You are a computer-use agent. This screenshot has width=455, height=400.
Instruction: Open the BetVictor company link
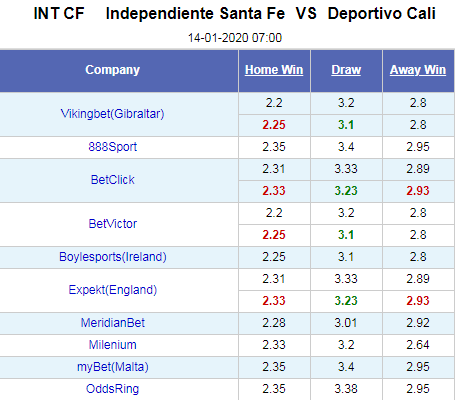point(113,224)
